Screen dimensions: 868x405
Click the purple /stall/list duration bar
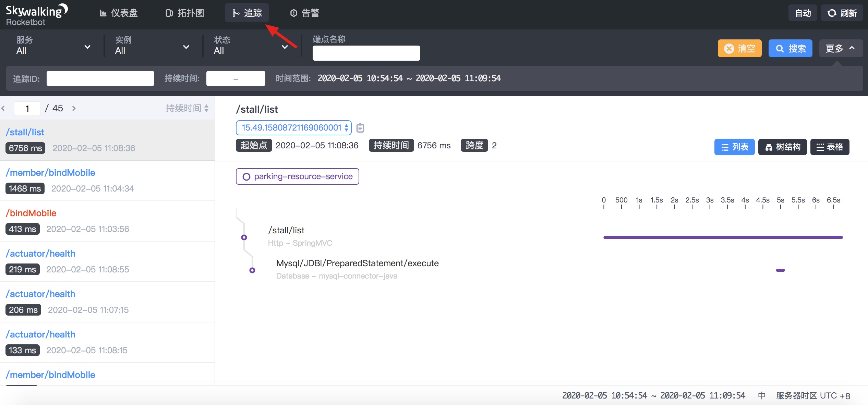tap(723, 237)
